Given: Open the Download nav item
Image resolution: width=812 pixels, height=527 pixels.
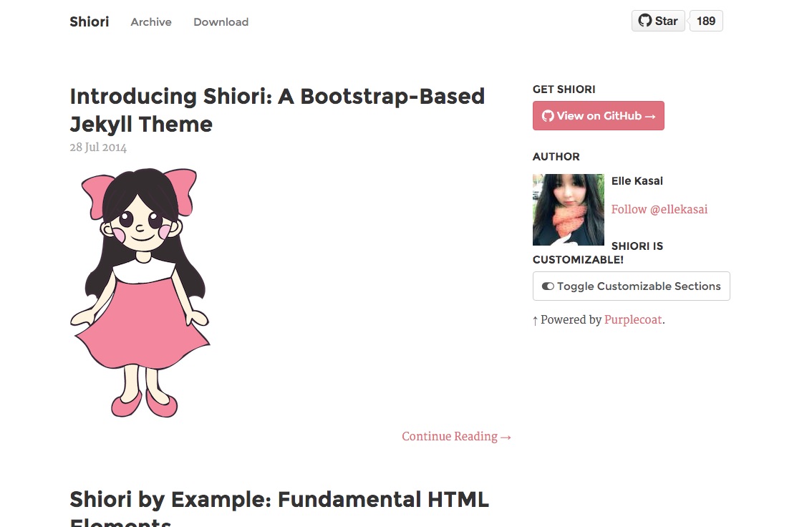Looking at the screenshot, I should [221, 22].
